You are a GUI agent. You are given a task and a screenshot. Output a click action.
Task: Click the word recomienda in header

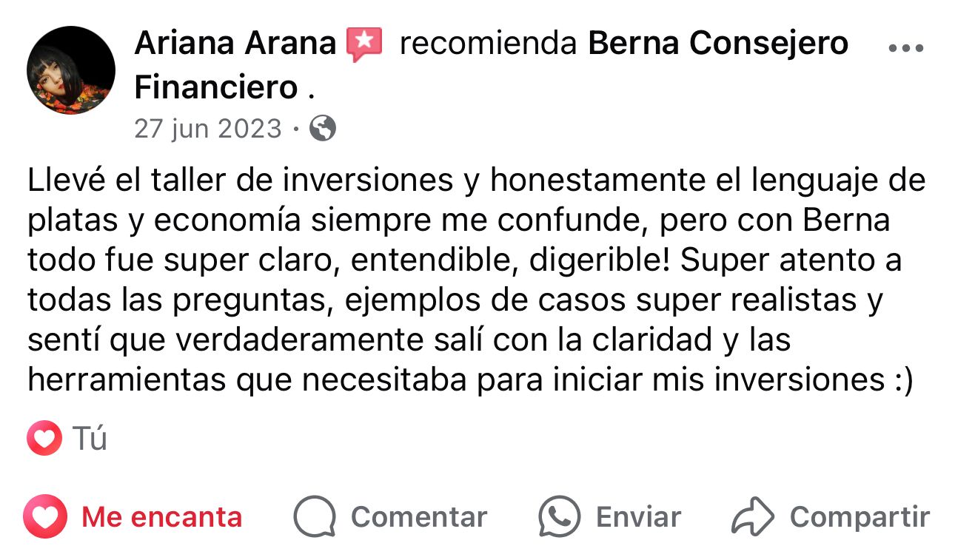point(487,44)
